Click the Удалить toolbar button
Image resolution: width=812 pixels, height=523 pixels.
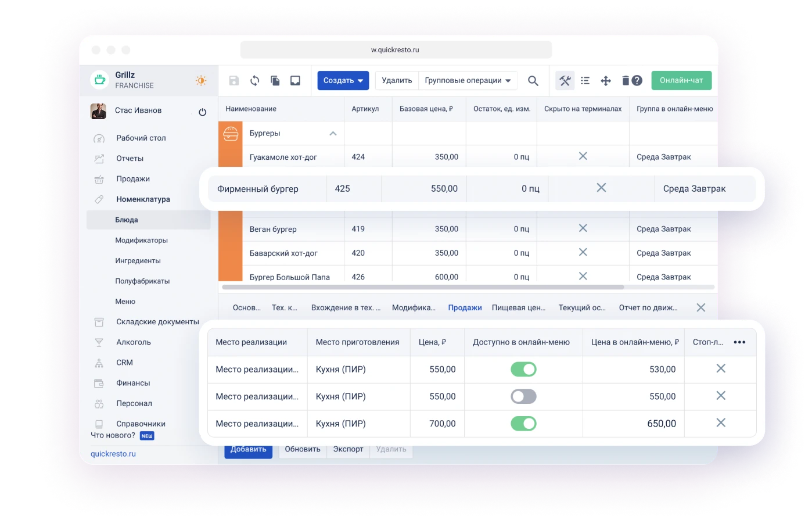pyautogui.click(x=397, y=81)
